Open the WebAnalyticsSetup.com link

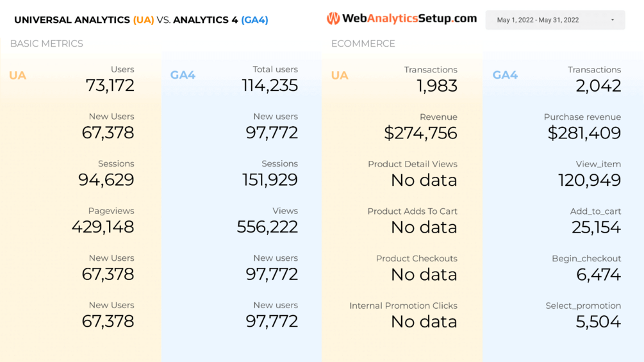coord(409,19)
